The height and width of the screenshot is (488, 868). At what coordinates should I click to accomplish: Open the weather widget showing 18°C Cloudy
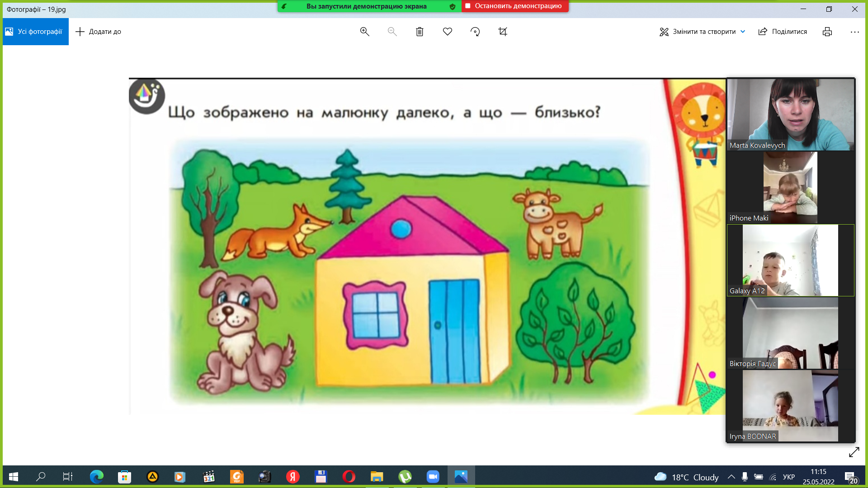[687, 477]
